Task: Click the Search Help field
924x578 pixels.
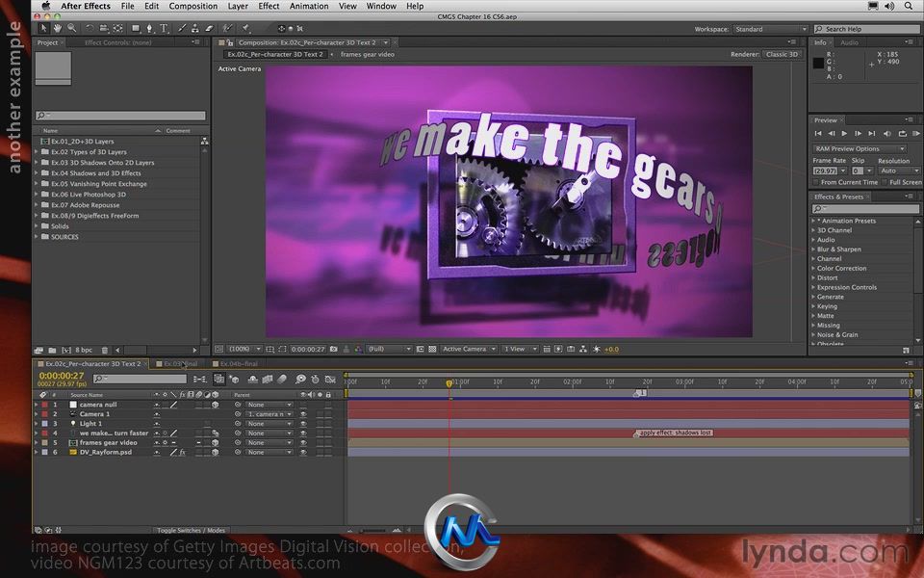Action: click(866, 29)
